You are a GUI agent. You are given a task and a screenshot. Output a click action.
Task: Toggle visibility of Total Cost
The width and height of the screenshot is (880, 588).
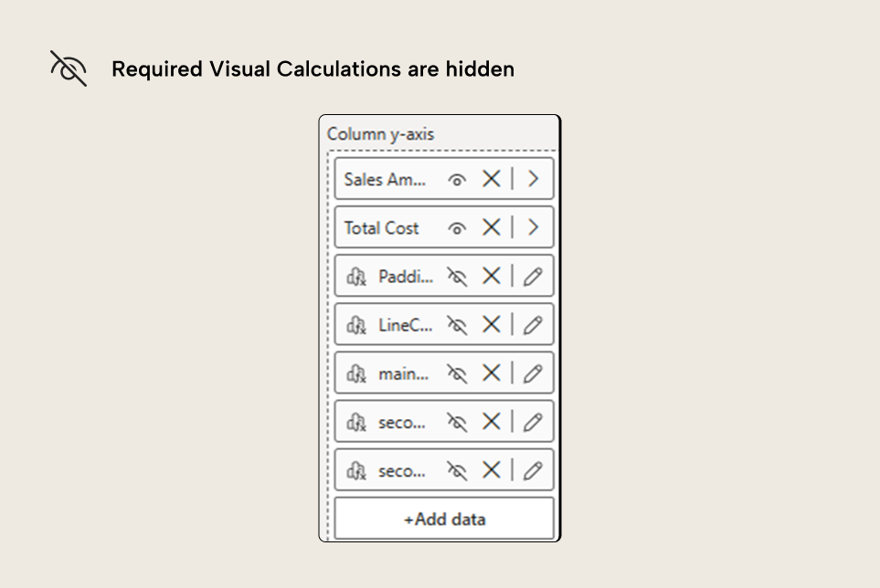pos(458,227)
